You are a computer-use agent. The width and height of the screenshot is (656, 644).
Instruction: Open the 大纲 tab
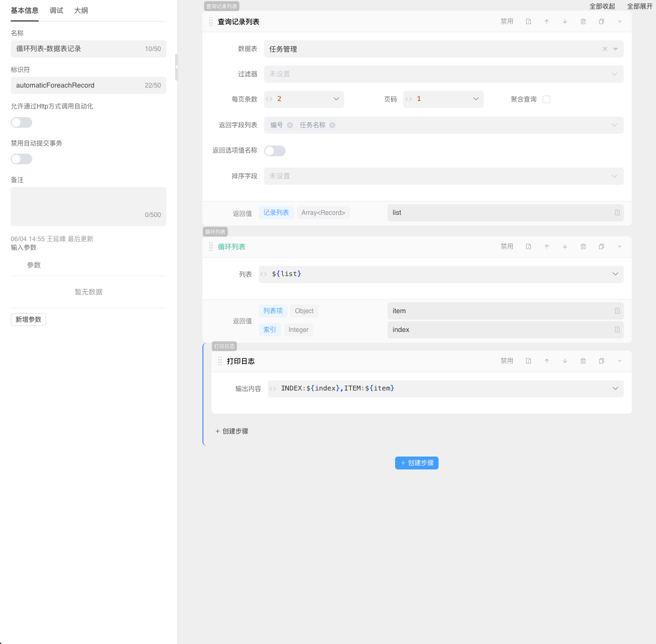(x=81, y=11)
